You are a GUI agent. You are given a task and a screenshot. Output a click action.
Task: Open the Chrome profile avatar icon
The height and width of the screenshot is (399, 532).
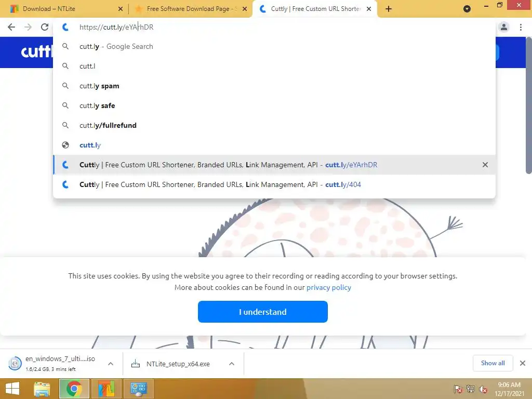pyautogui.click(x=504, y=27)
